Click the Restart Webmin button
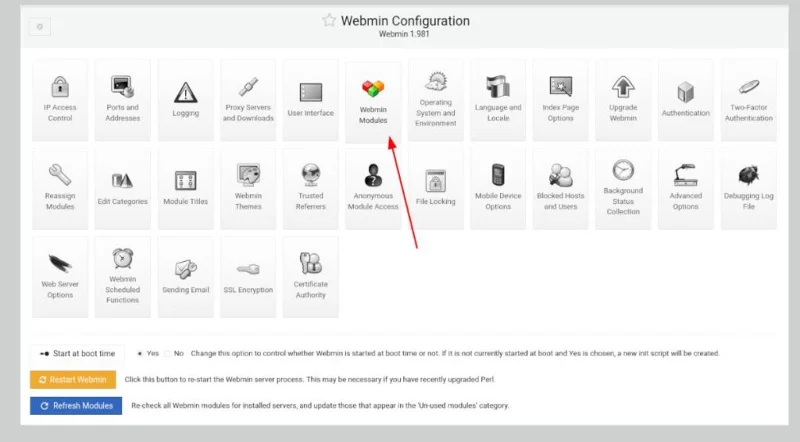800x442 pixels. click(73, 379)
